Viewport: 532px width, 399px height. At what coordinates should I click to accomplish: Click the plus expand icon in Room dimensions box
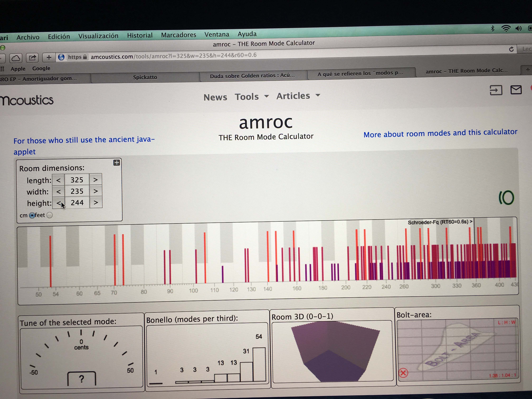(117, 163)
